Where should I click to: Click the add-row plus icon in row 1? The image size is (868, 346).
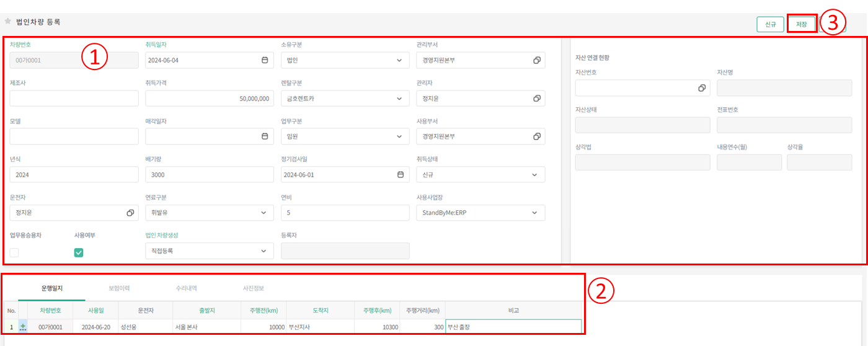23,327
